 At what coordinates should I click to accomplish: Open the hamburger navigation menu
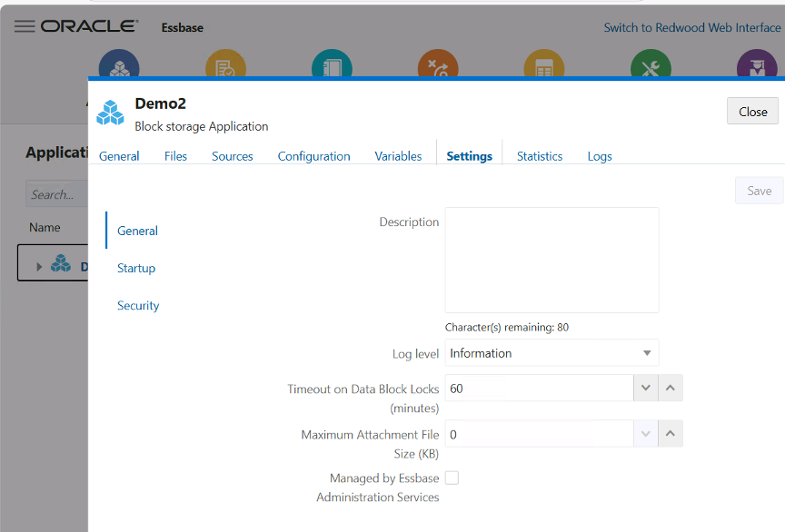pos(25,25)
